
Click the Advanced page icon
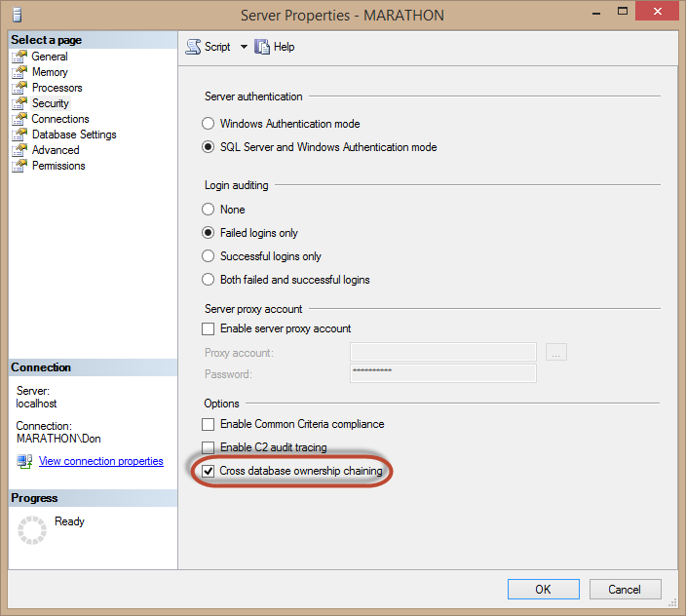19,150
